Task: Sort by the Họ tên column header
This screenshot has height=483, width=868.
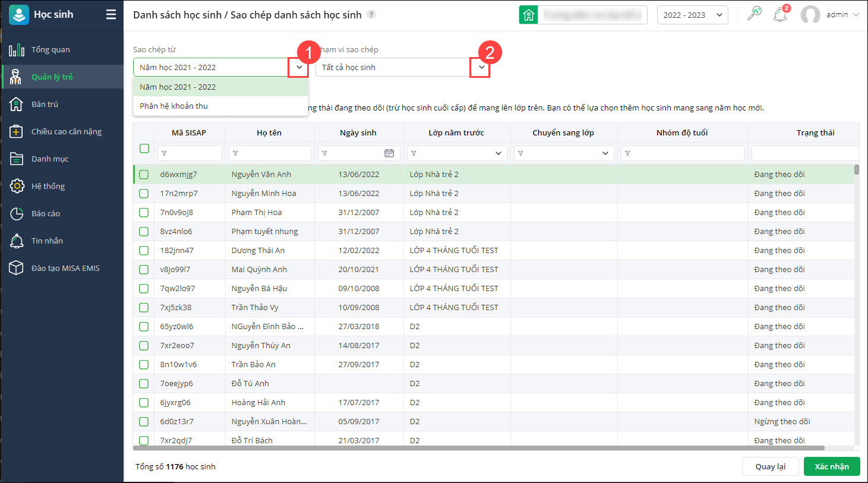Action: pyautogui.click(x=269, y=132)
